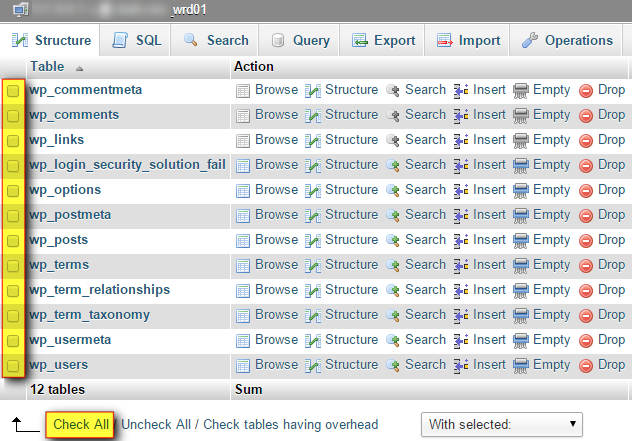Image resolution: width=632 pixels, height=441 pixels.
Task: Click the Structure icon for wp_comments row
Action: tap(313, 115)
